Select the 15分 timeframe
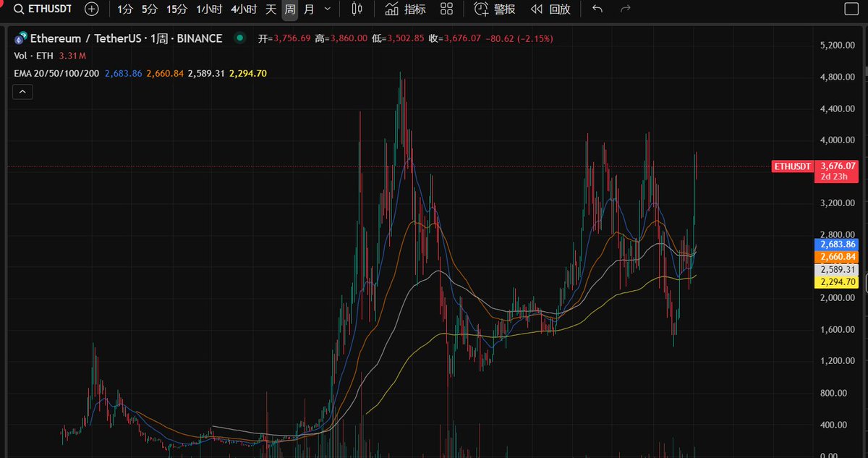This screenshot has height=458, width=868. 176,9
